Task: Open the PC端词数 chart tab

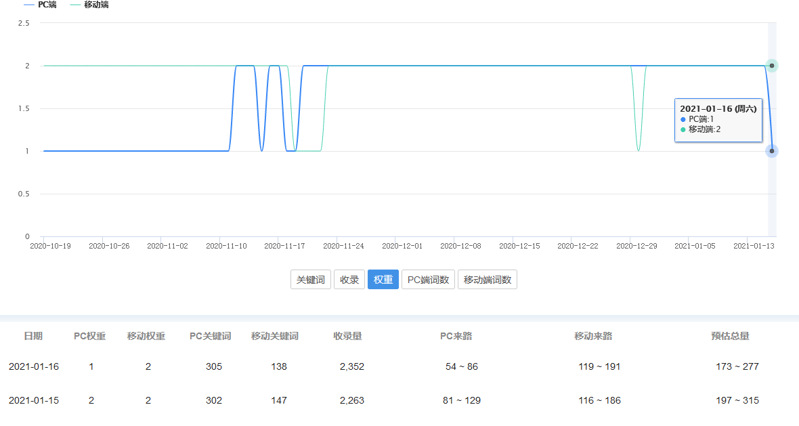Action: tap(428, 280)
